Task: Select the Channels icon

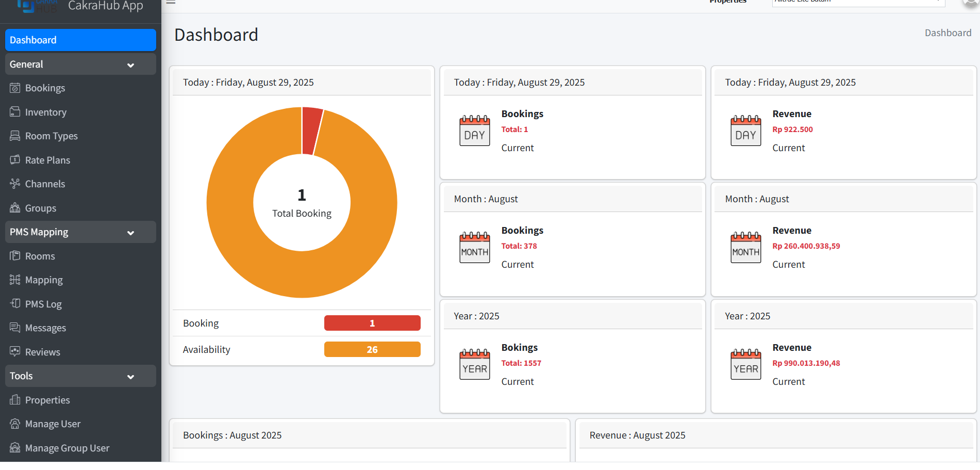Action: pos(15,184)
